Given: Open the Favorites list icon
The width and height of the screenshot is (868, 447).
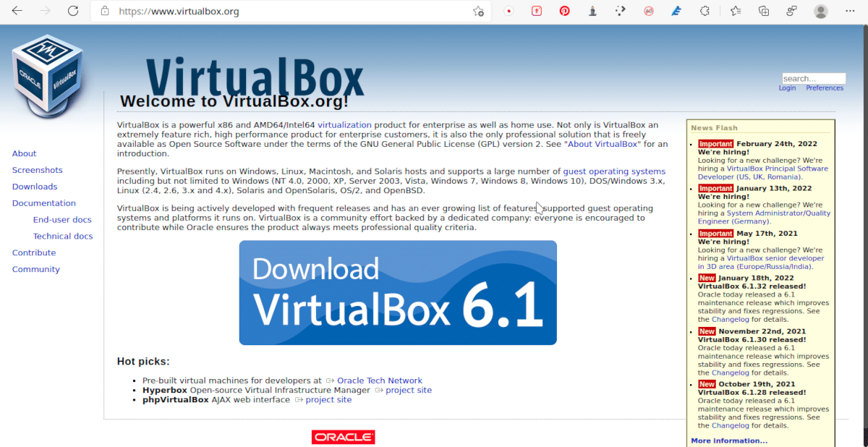Looking at the screenshot, I should 736,11.
